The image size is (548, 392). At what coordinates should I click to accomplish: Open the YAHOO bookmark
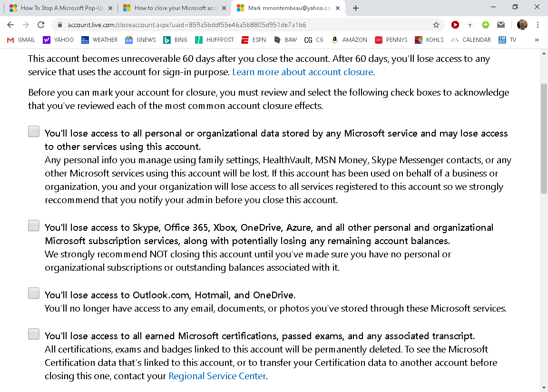tap(58, 40)
